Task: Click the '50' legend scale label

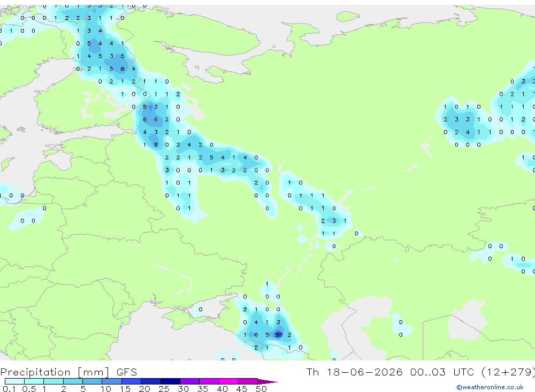Action: pyautogui.click(x=261, y=389)
